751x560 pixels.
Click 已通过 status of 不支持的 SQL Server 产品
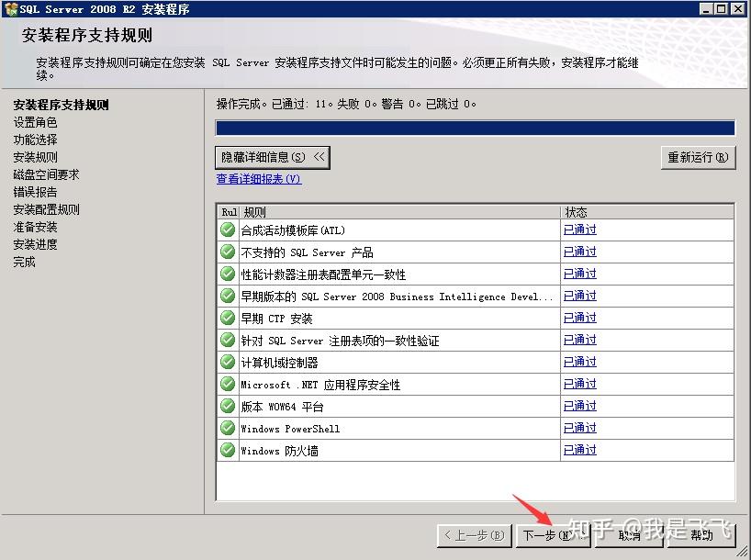[x=579, y=252]
